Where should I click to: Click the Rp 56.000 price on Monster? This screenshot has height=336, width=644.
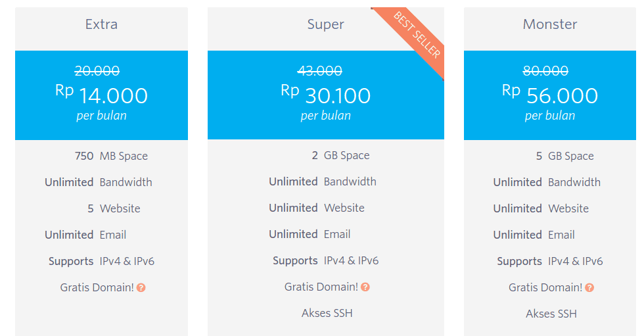[x=550, y=95]
